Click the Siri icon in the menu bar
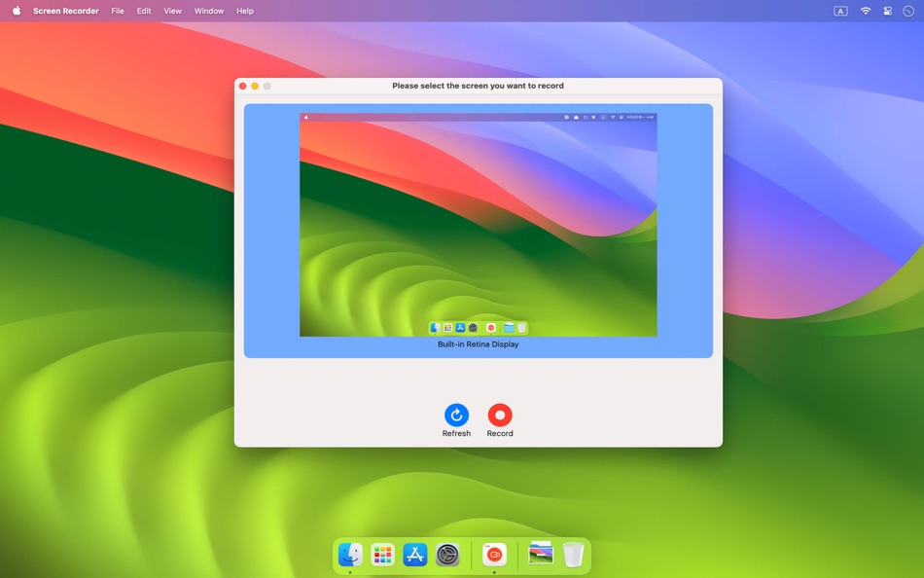This screenshot has height=578, width=924. (x=908, y=11)
